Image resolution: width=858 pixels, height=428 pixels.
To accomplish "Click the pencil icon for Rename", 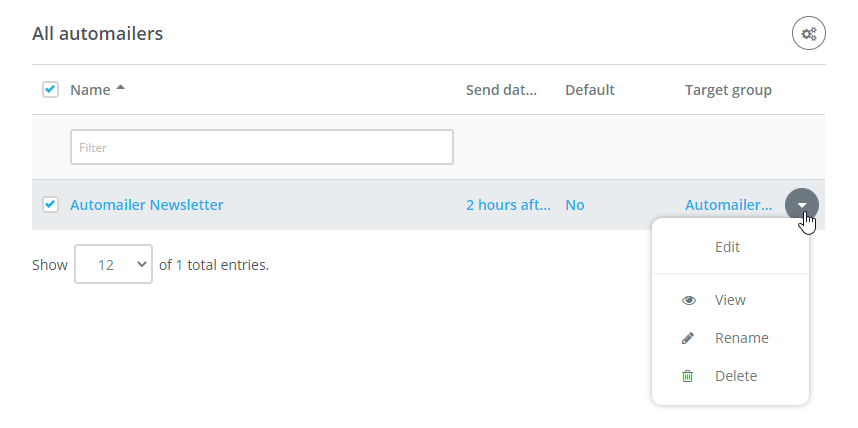I will [688, 338].
